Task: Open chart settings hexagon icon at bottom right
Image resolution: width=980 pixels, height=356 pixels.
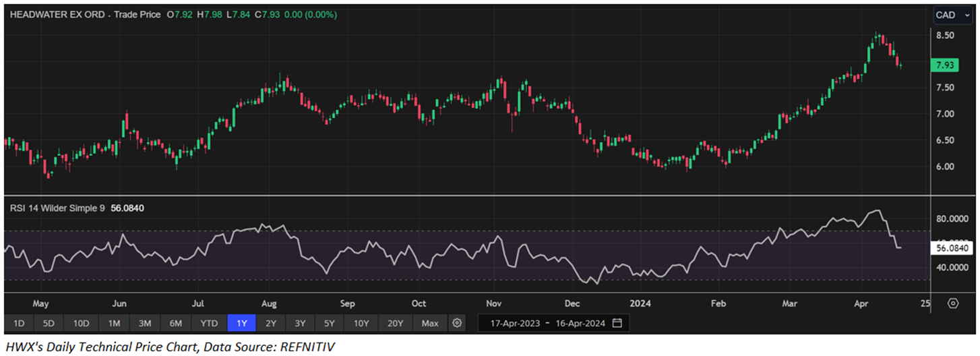Action: pyautogui.click(x=952, y=303)
